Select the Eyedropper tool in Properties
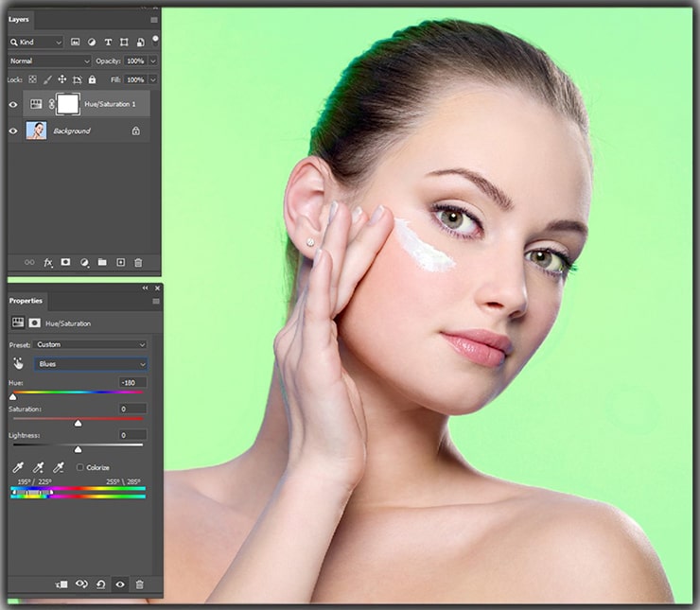The image size is (700, 610). pos(18,467)
